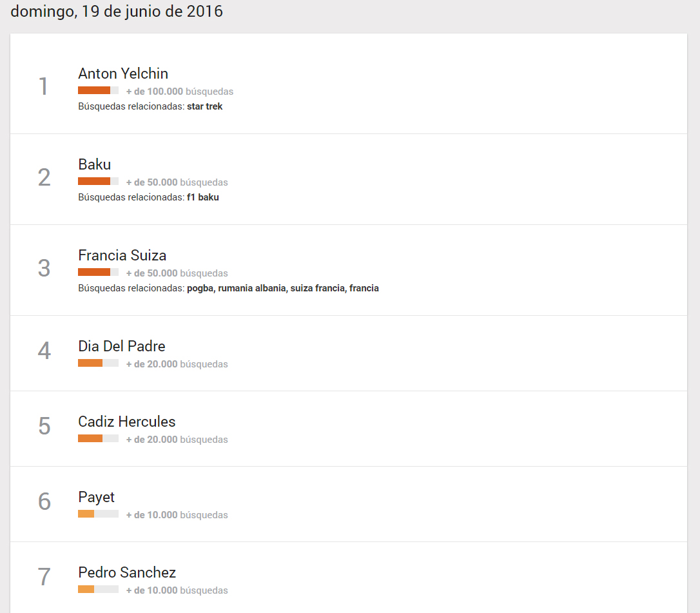Click related search 'suiza francia'

(317, 288)
